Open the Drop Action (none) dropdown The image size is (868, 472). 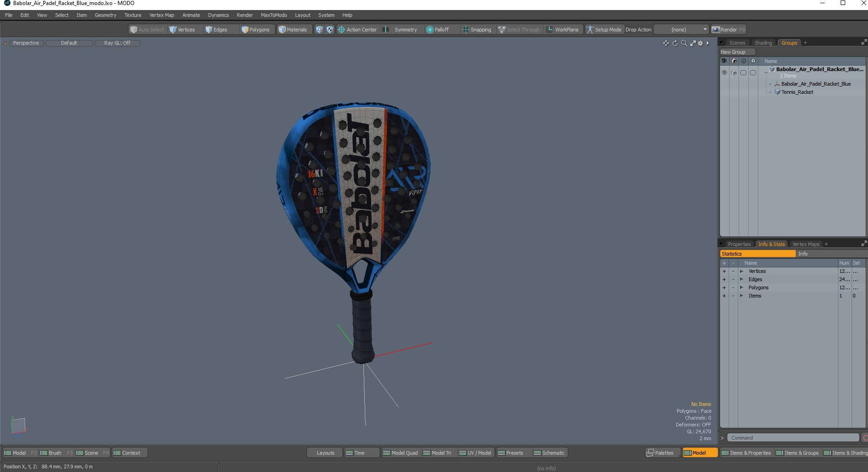681,30
